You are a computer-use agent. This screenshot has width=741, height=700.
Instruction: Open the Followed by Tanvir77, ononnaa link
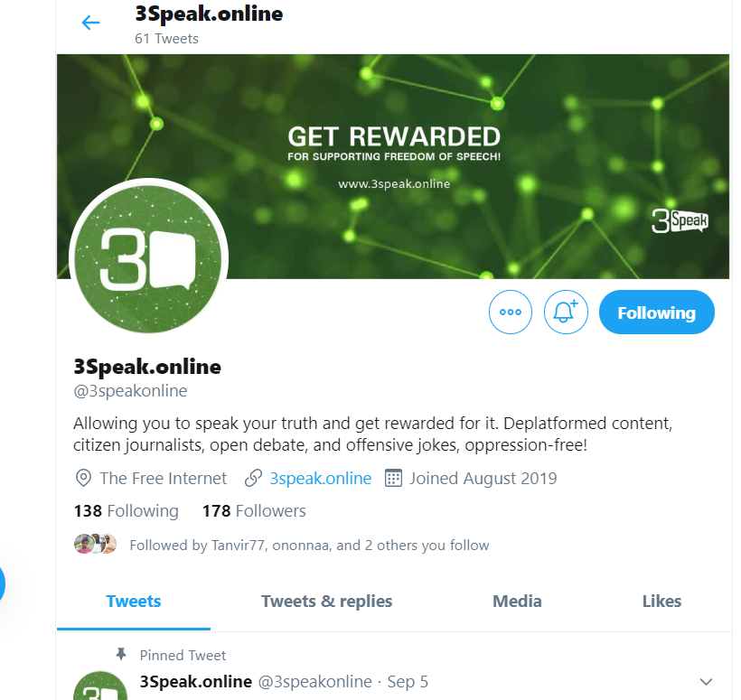coord(309,545)
